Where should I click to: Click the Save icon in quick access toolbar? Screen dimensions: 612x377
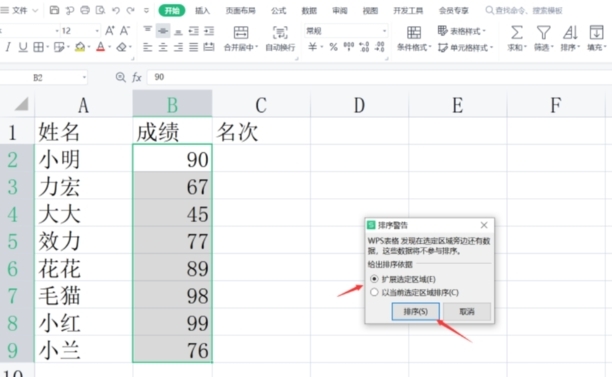54,10
